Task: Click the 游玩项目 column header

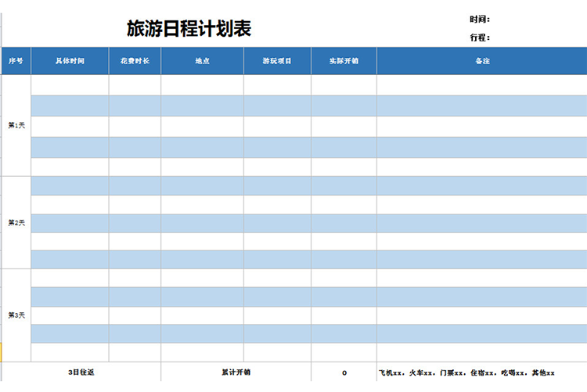Action: point(277,61)
